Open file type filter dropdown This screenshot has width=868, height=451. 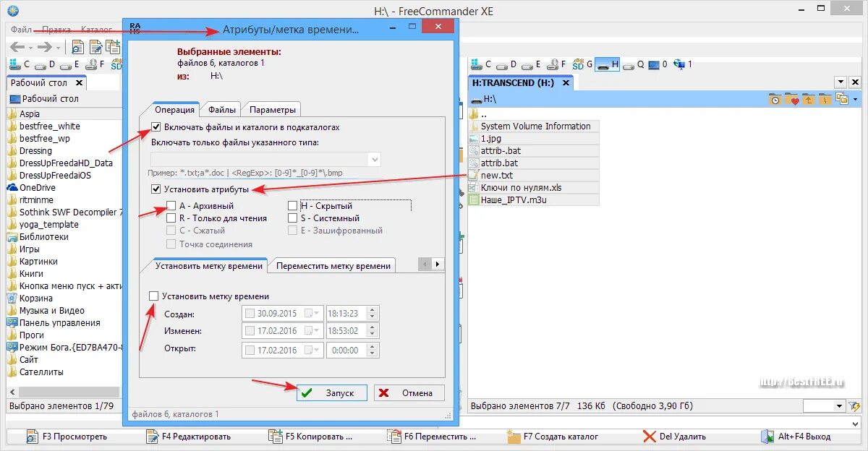(374, 159)
